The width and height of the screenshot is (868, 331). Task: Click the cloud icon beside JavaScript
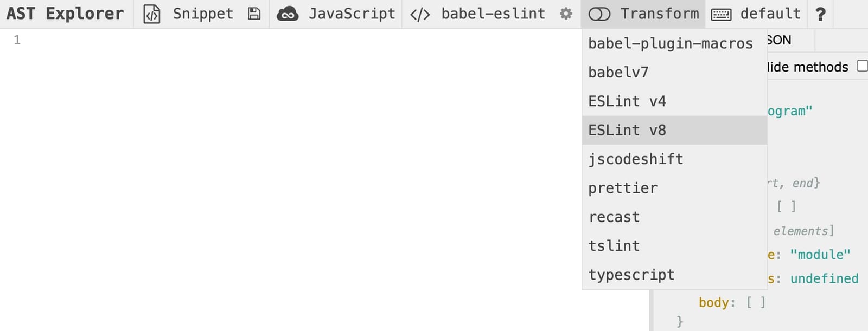pyautogui.click(x=288, y=14)
